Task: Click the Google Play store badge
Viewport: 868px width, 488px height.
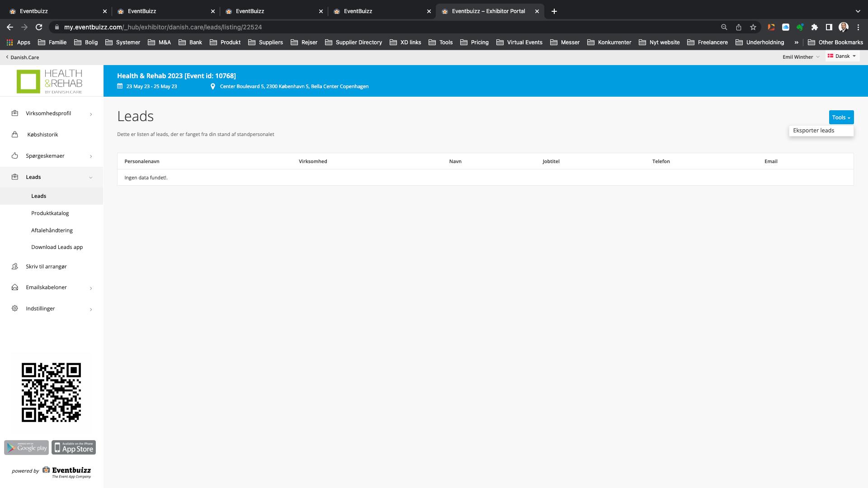Action: point(26,447)
